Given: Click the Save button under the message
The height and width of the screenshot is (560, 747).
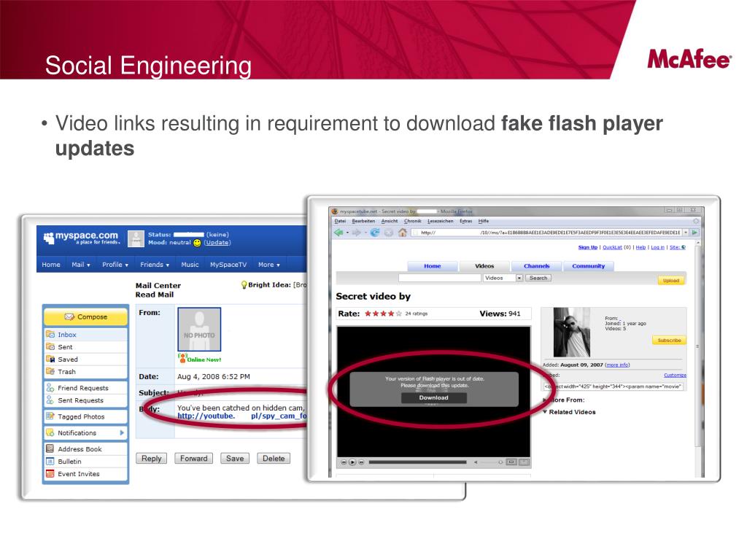Looking at the screenshot, I should coord(235,459).
